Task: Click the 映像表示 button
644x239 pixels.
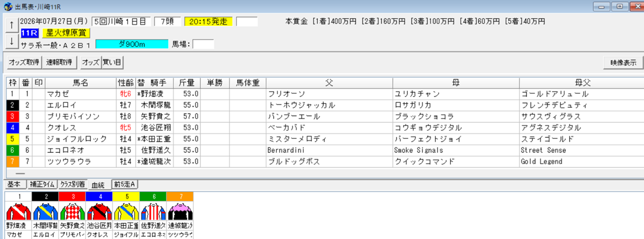Action: pyautogui.click(x=623, y=62)
